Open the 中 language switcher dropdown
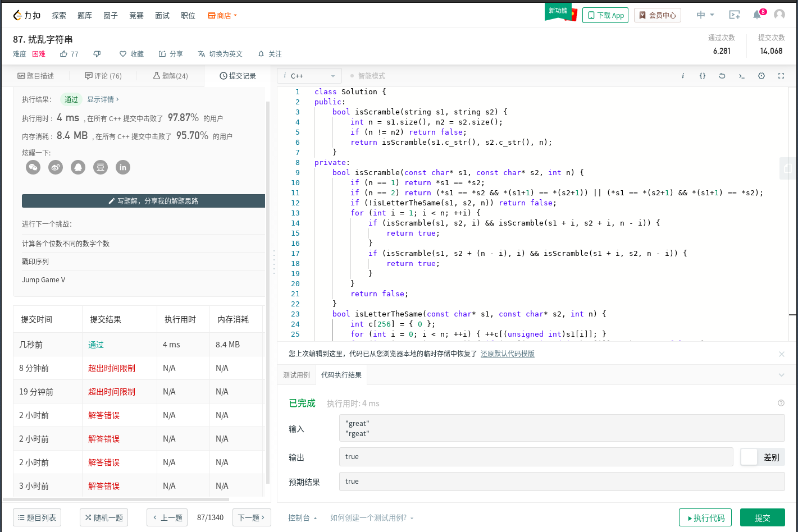 pos(705,15)
